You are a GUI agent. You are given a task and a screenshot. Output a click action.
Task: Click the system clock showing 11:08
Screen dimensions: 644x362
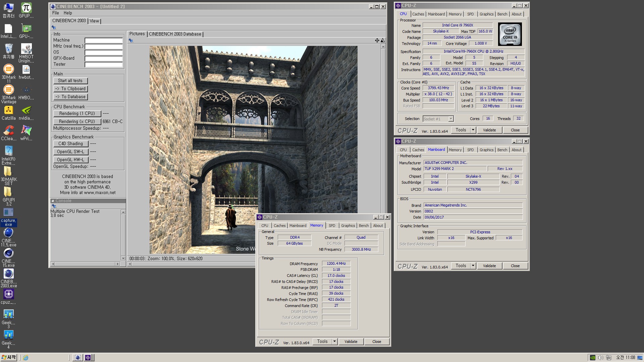click(x=626, y=358)
